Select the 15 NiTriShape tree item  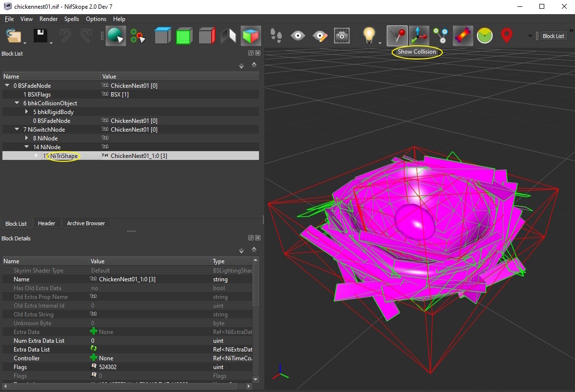63,156
